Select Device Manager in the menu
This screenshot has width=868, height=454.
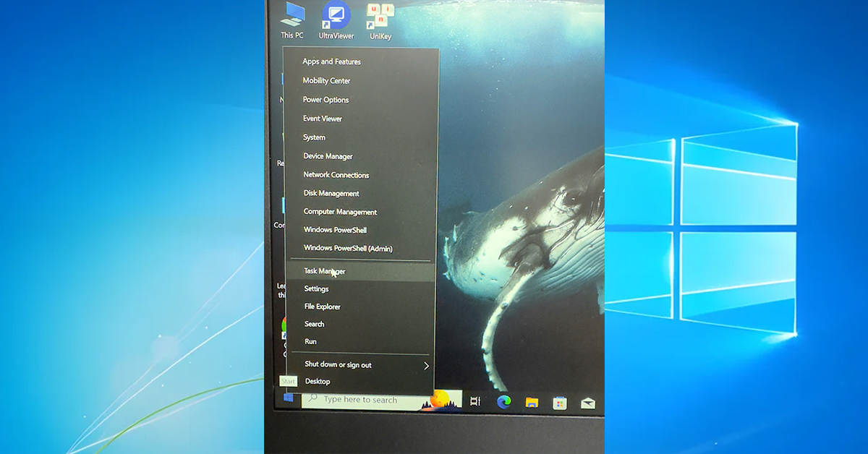(x=328, y=155)
